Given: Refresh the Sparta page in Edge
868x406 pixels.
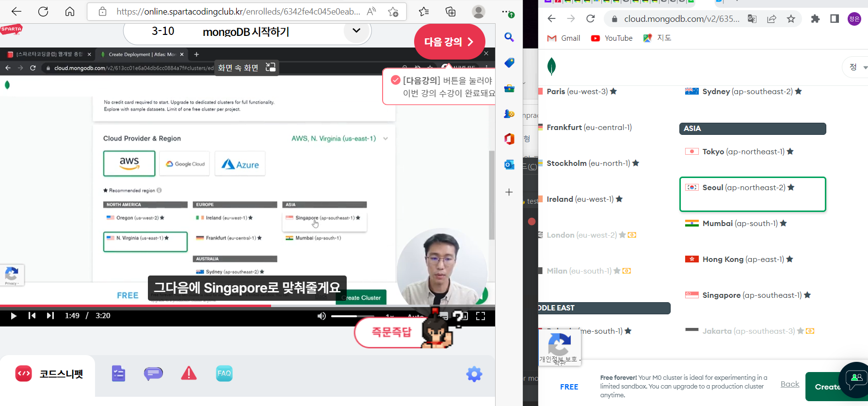Looking at the screenshot, I should click(x=43, y=12).
